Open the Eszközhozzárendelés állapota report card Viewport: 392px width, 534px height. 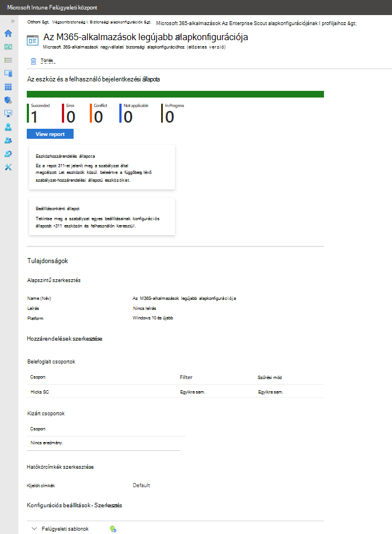click(102, 167)
